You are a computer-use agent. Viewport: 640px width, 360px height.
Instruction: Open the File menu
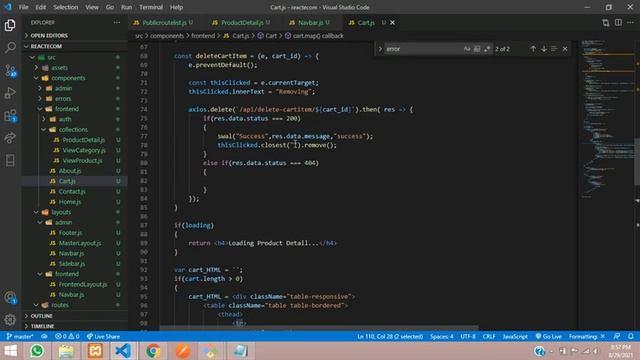point(24,7)
